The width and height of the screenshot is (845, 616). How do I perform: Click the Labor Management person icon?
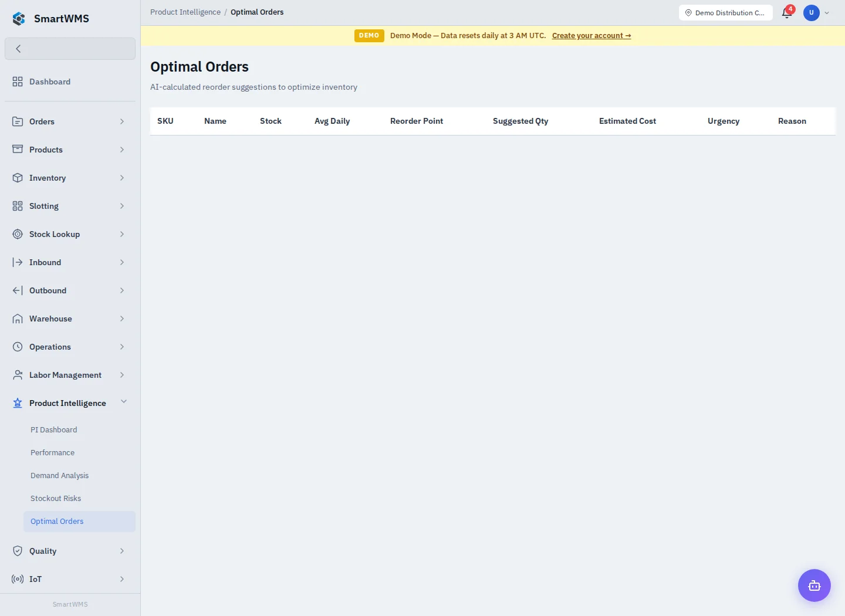point(18,375)
